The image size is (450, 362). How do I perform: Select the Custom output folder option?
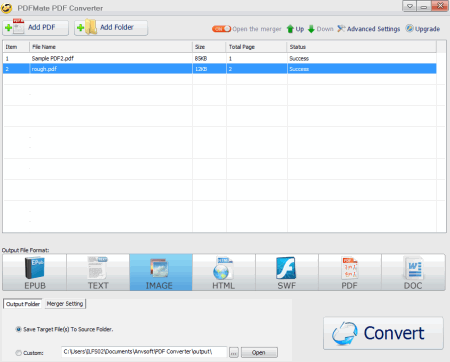[18, 353]
